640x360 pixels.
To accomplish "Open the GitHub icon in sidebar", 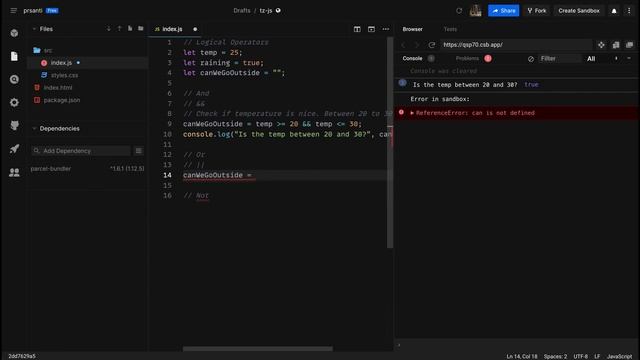I will point(14,126).
